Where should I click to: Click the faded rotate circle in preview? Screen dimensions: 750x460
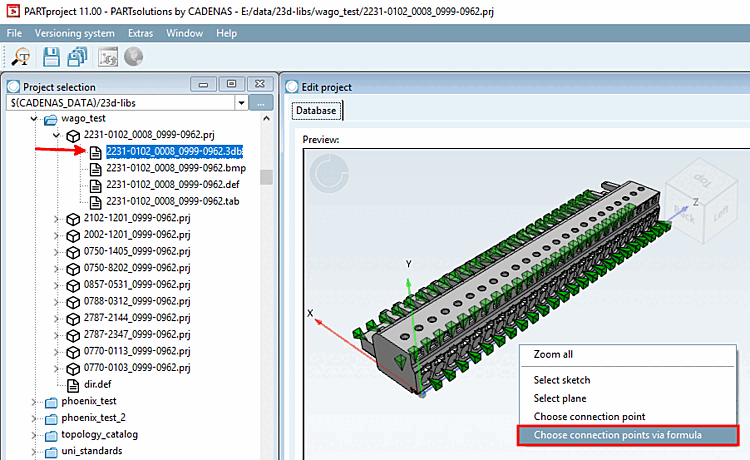click(329, 173)
